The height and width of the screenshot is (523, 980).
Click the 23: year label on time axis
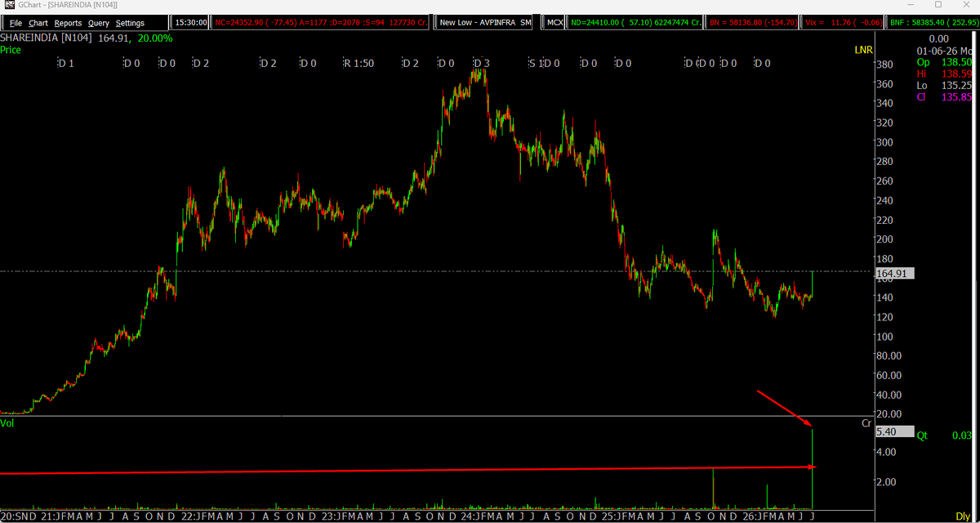click(329, 516)
